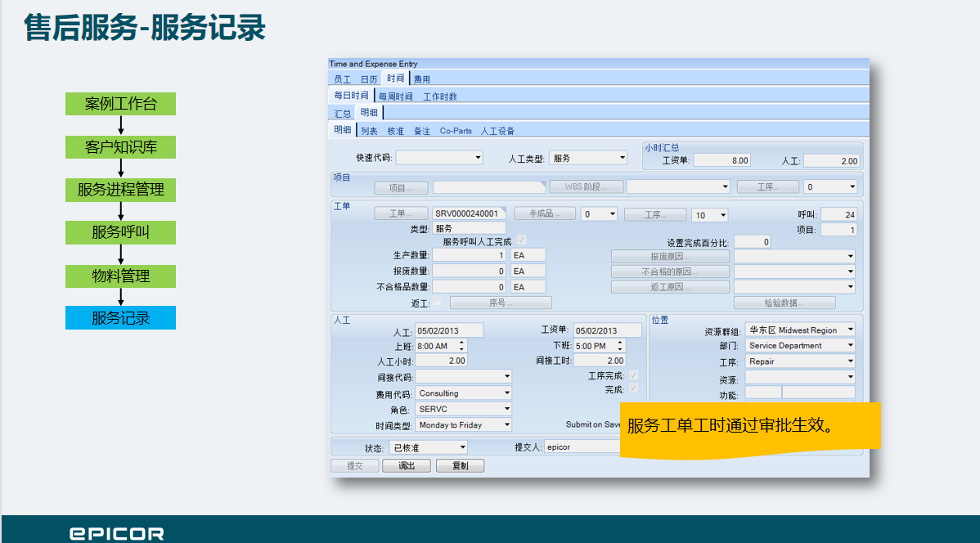This screenshot has width=980, height=543.
Task: Click the 复制 button
Action: point(459,465)
